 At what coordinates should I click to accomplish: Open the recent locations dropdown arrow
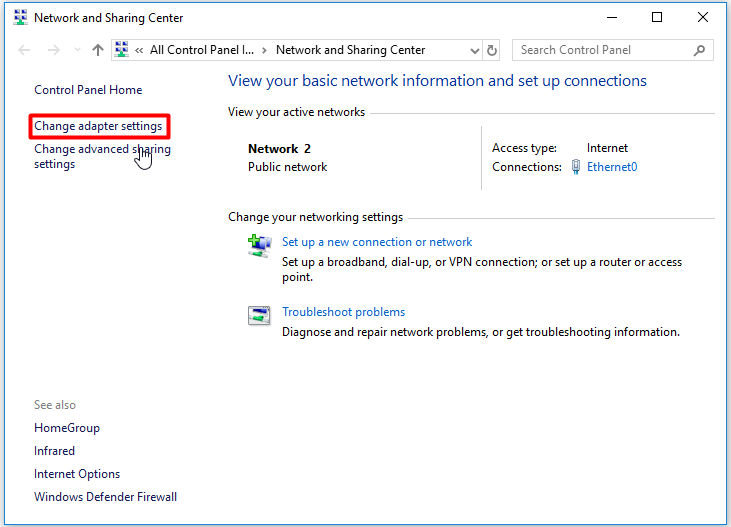tap(77, 50)
